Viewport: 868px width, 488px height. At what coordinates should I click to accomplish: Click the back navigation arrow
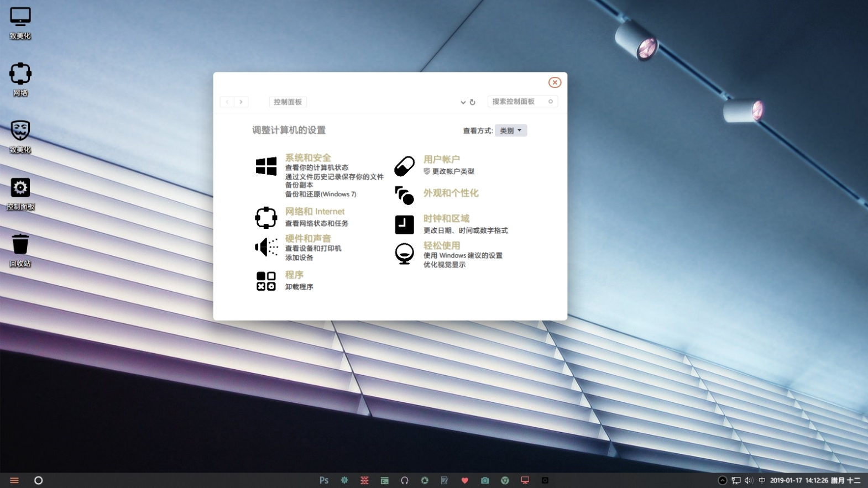[227, 102]
